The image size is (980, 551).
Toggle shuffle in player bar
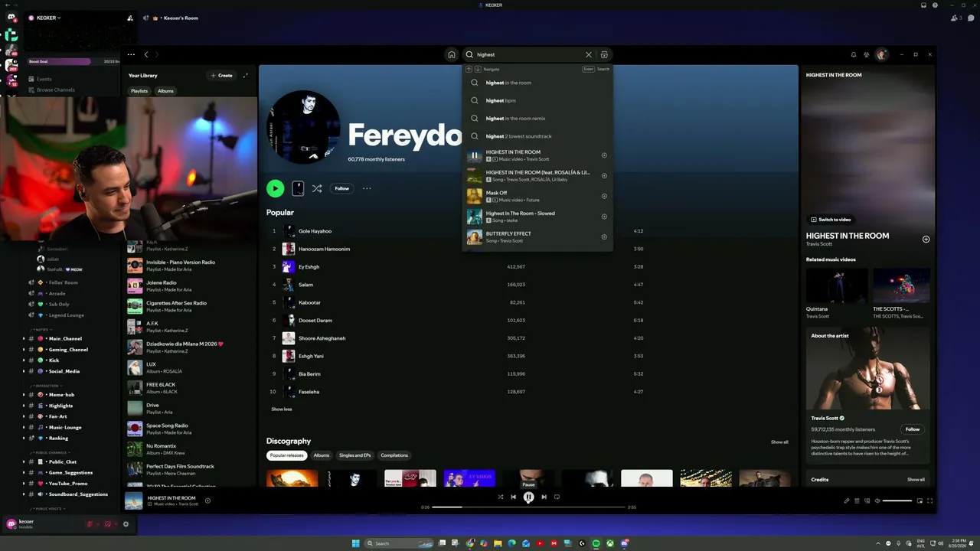[x=501, y=497]
